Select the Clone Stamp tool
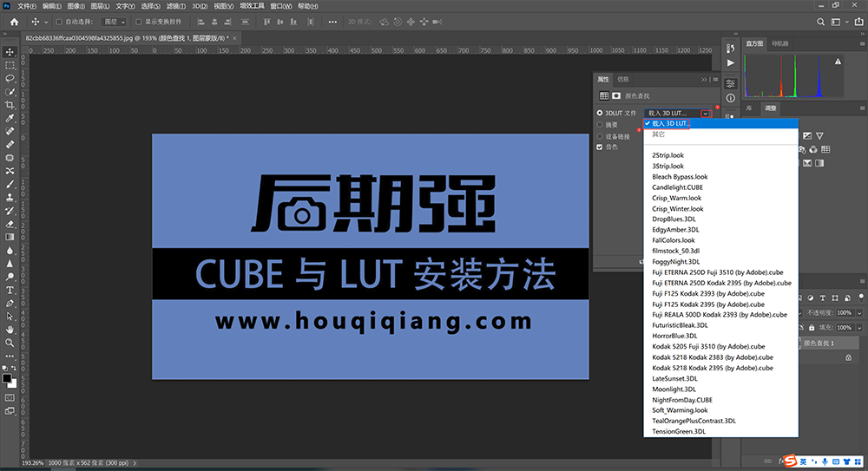Image resolution: width=868 pixels, height=471 pixels. coord(10,198)
